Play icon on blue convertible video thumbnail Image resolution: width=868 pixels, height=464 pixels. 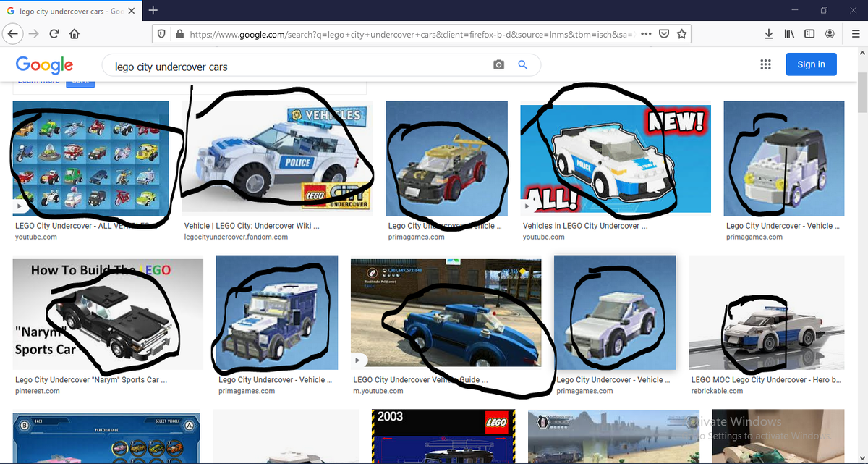coord(357,360)
